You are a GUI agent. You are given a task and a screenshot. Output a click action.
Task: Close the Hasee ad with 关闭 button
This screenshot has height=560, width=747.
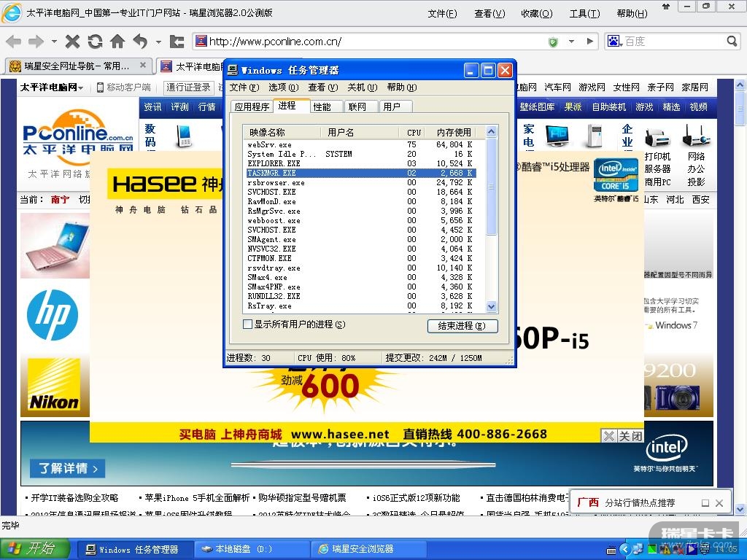623,436
